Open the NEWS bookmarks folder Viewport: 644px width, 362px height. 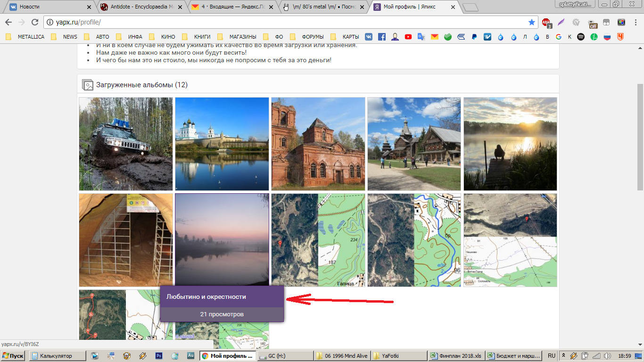click(64, 37)
